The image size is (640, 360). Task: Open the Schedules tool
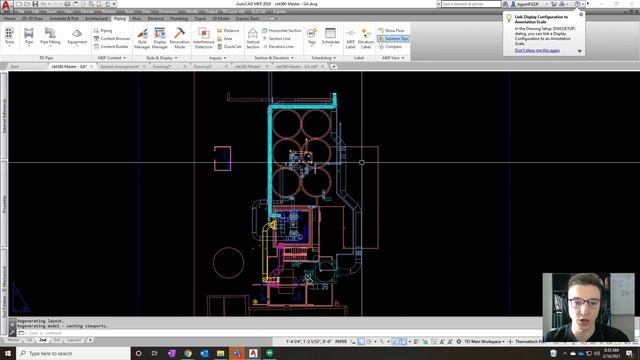tap(331, 37)
